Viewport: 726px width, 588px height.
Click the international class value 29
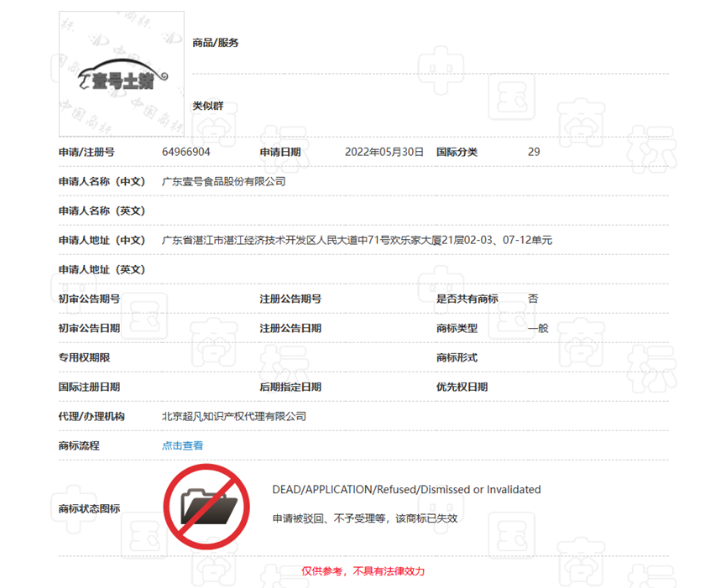point(534,152)
